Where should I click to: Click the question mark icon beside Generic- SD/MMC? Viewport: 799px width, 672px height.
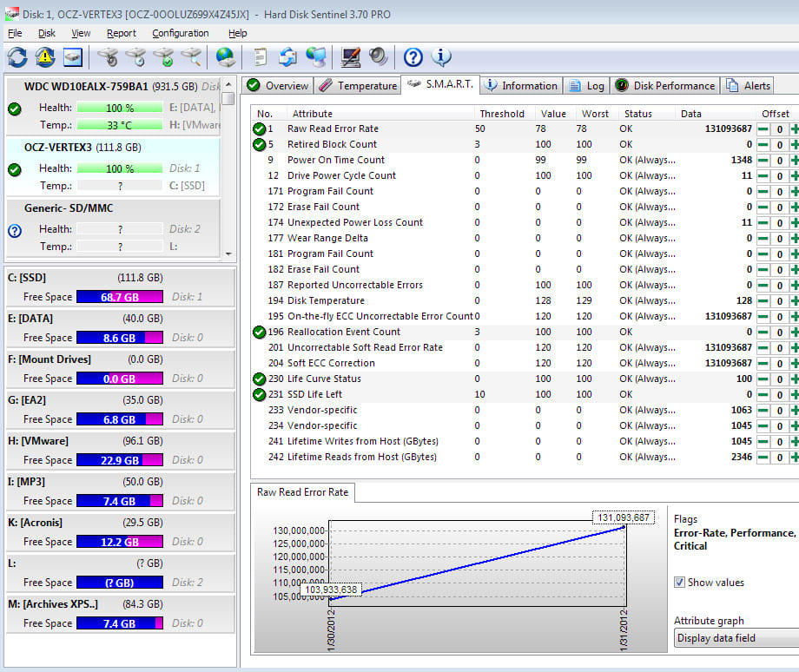(x=15, y=231)
